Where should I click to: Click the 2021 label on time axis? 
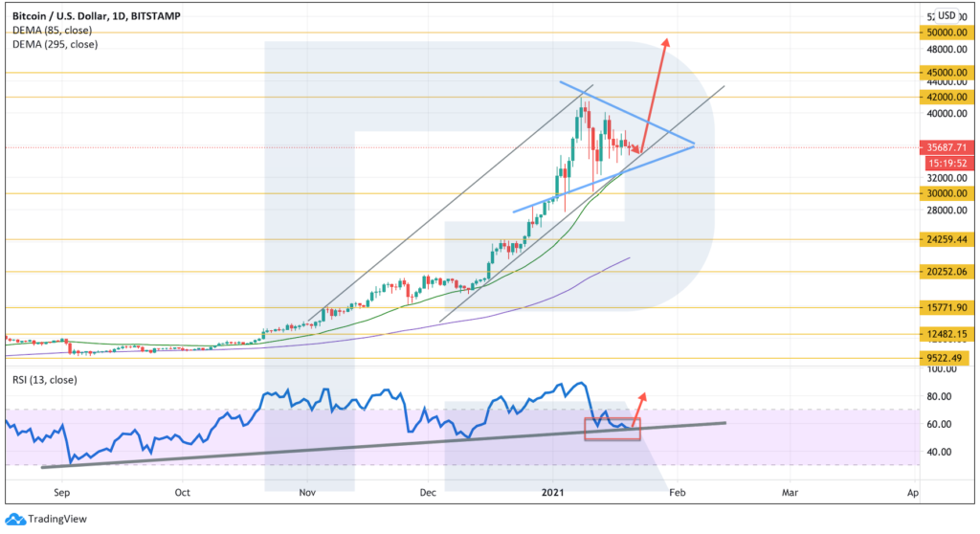(x=552, y=493)
